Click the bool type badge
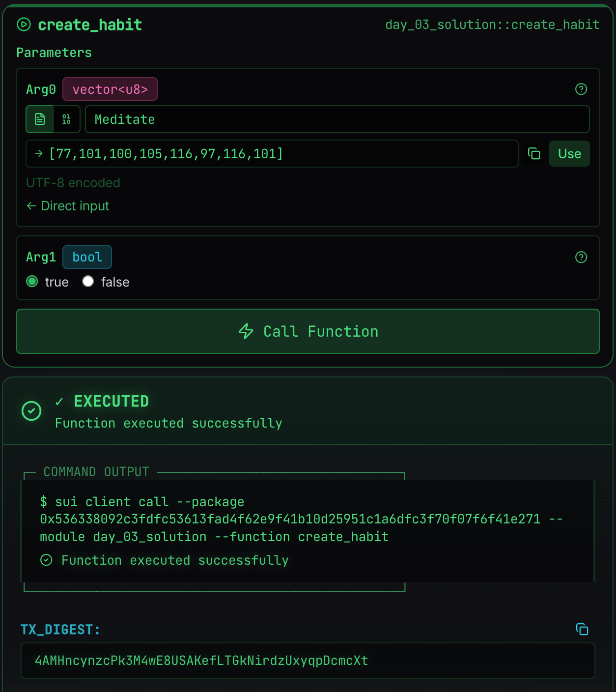The image size is (616, 692). point(87,257)
